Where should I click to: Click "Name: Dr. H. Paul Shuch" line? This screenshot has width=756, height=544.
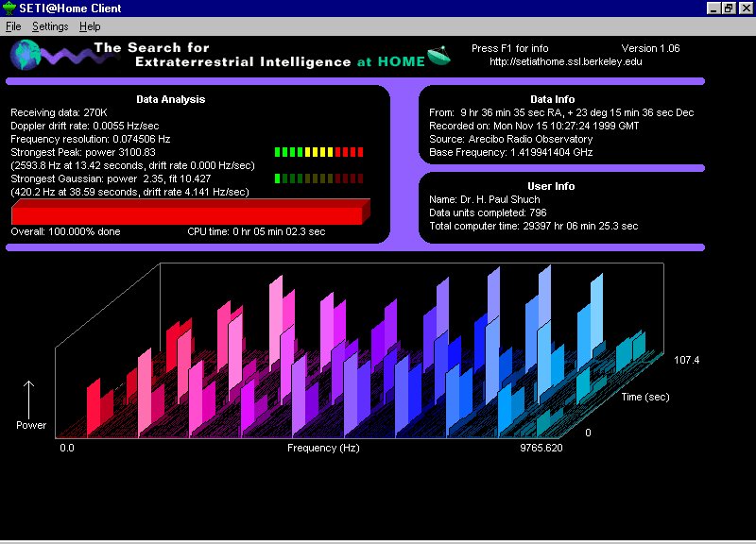coord(485,199)
